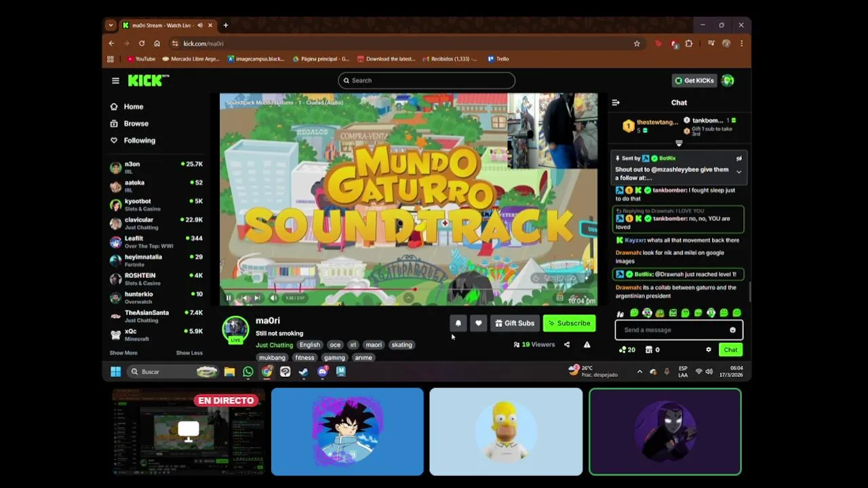Open chat settings gear icon
The image size is (868, 488).
[709, 350]
